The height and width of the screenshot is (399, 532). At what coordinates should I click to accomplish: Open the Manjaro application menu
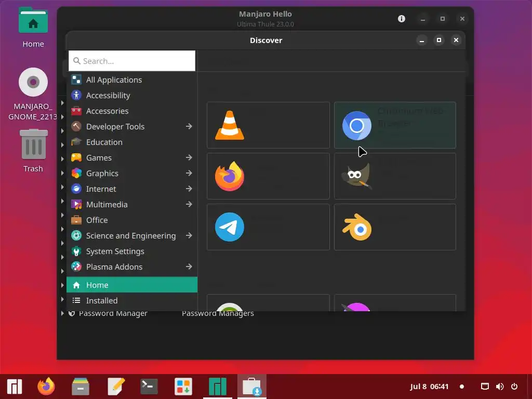tap(14, 387)
